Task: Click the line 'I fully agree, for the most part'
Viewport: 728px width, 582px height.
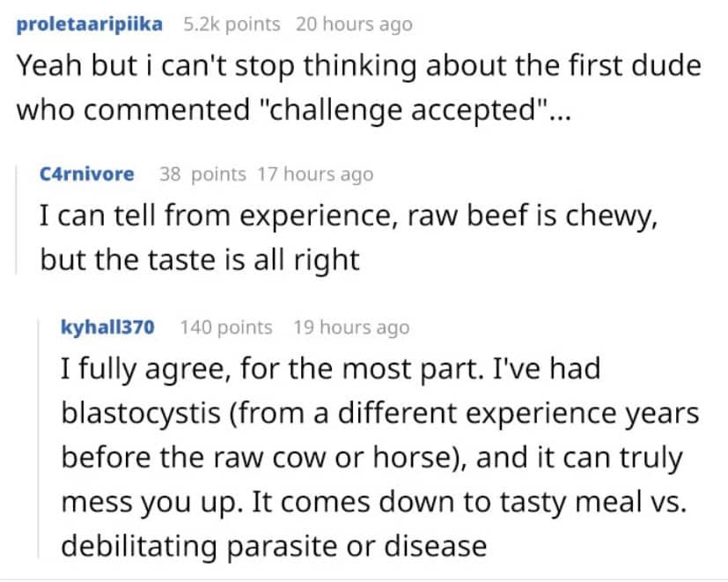Action: (331, 369)
